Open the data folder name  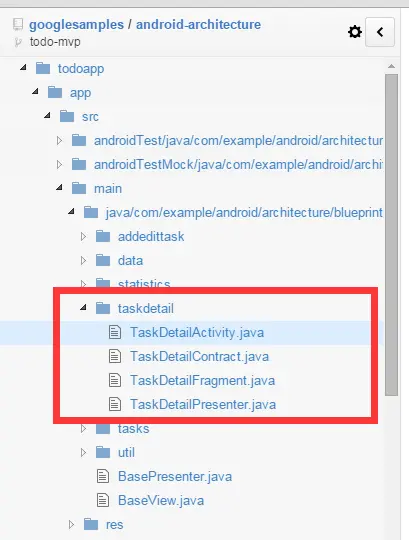130,261
